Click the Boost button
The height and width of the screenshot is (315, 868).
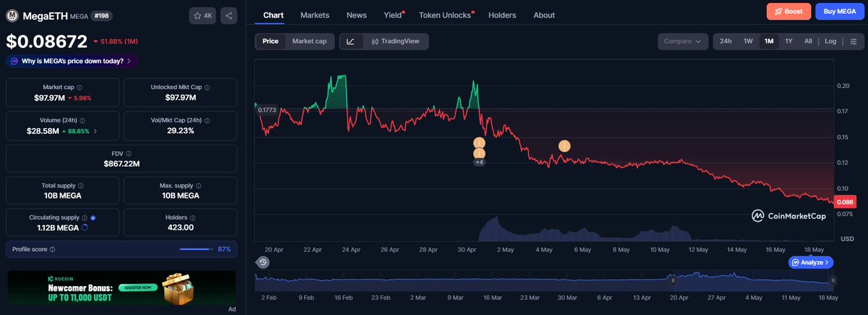[x=788, y=12]
